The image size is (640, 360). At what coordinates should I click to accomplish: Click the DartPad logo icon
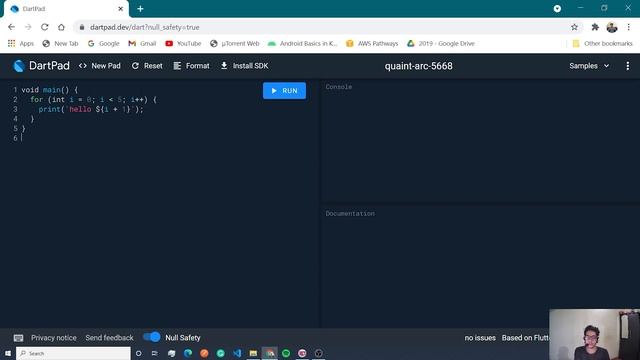click(x=18, y=66)
